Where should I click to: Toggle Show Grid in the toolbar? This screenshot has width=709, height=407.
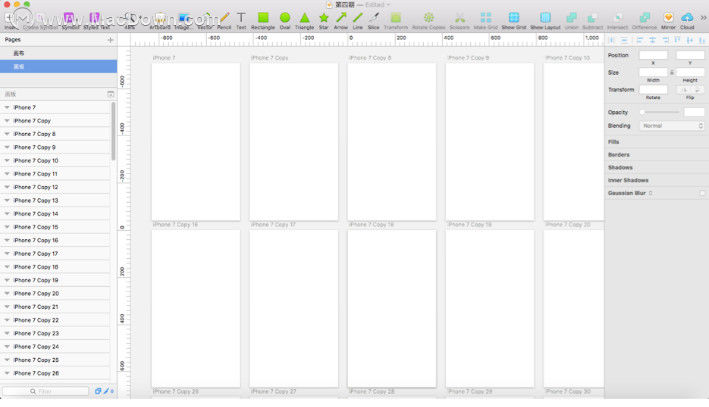point(514,20)
